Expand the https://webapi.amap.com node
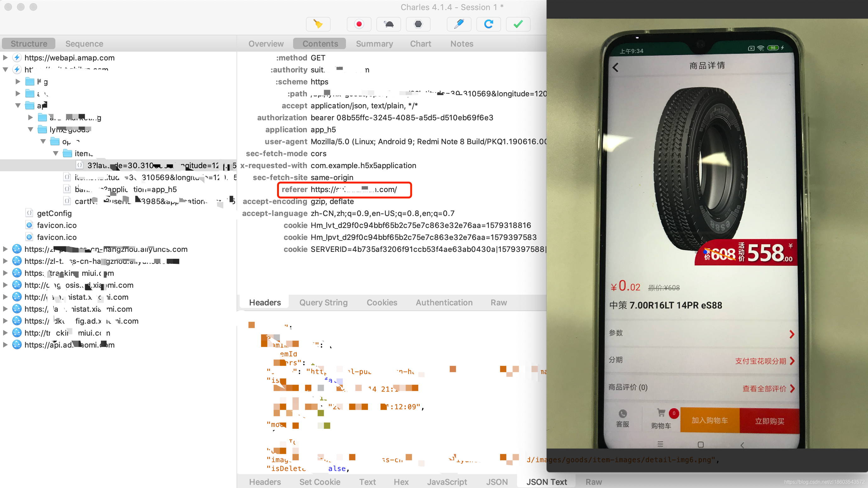The image size is (868, 488). [x=6, y=58]
